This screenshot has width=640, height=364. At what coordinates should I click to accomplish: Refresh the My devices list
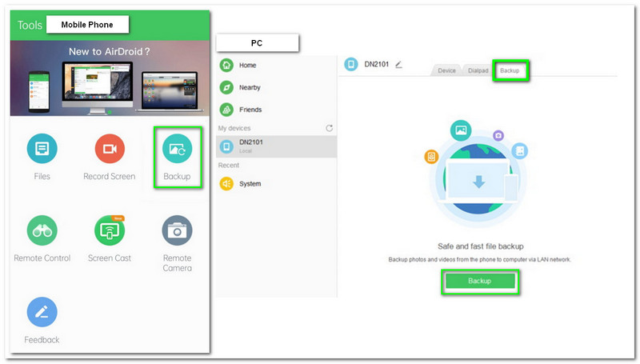tap(330, 128)
